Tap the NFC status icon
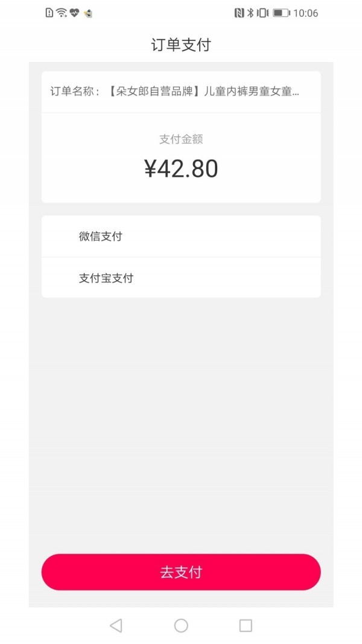This screenshot has height=644, width=362. tap(239, 13)
